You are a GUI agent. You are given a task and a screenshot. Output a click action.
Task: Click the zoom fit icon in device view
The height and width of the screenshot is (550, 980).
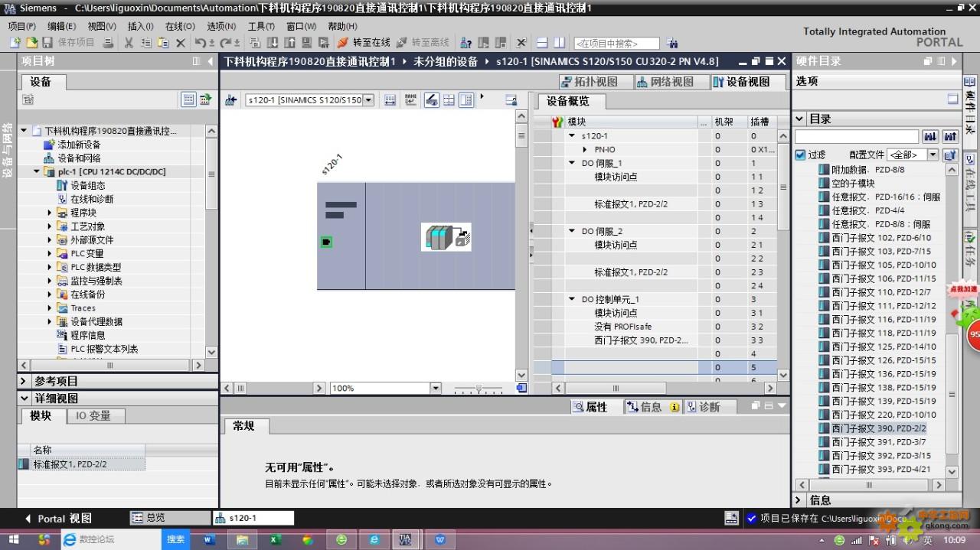tap(390, 100)
